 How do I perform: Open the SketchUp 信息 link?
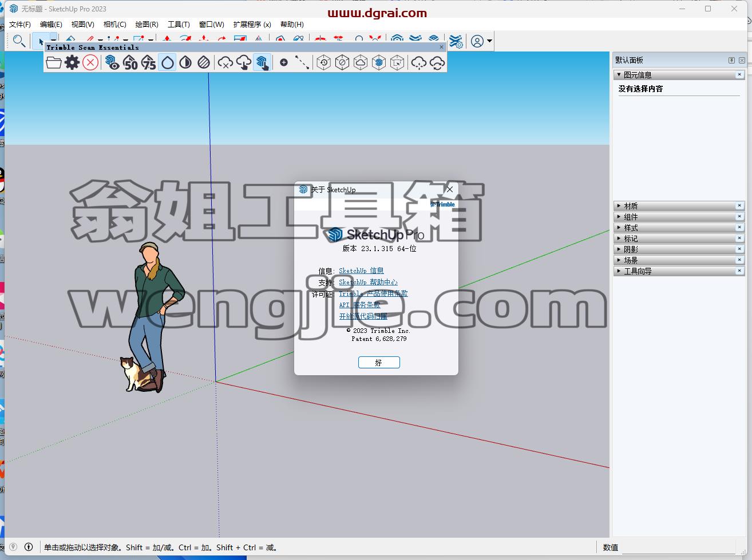pyautogui.click(x=361, y=271)
